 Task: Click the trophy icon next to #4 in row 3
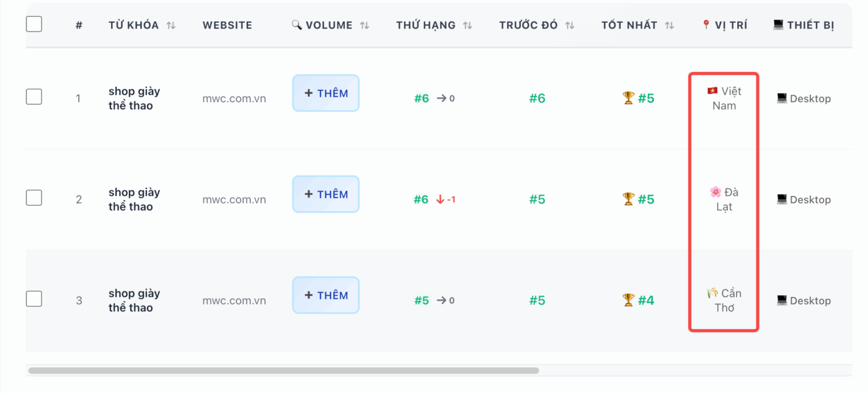pyautogui.click(x=629, y=300)
